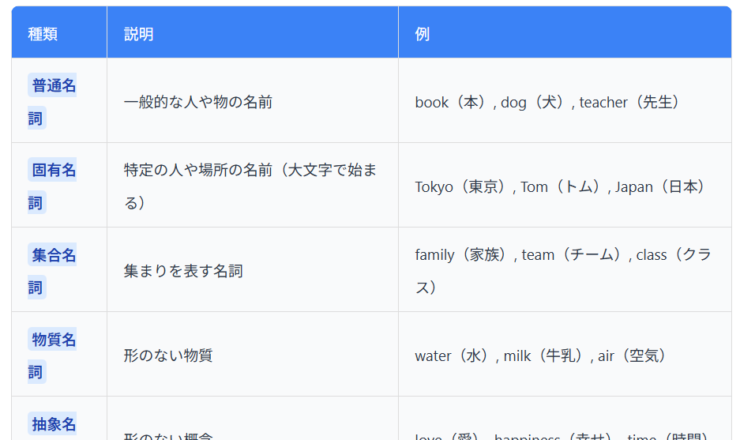Click the example word water（水）
Viewport: 740px width, 440px height.
pyautogui.click(x=454, y=356)
